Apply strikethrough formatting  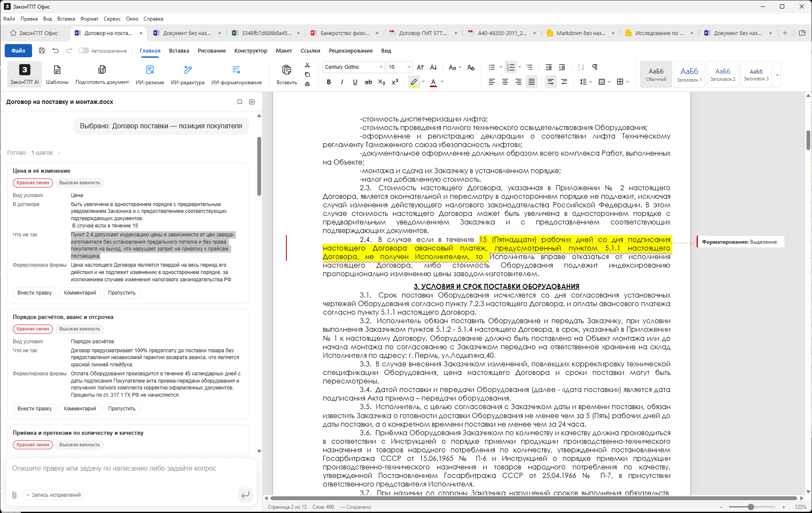pyautogui.click(x=368, y=82)
